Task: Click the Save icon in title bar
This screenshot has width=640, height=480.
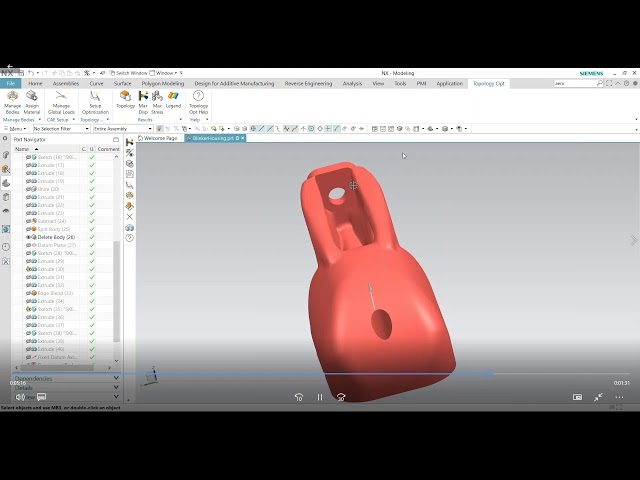Action: pos(21,73)
